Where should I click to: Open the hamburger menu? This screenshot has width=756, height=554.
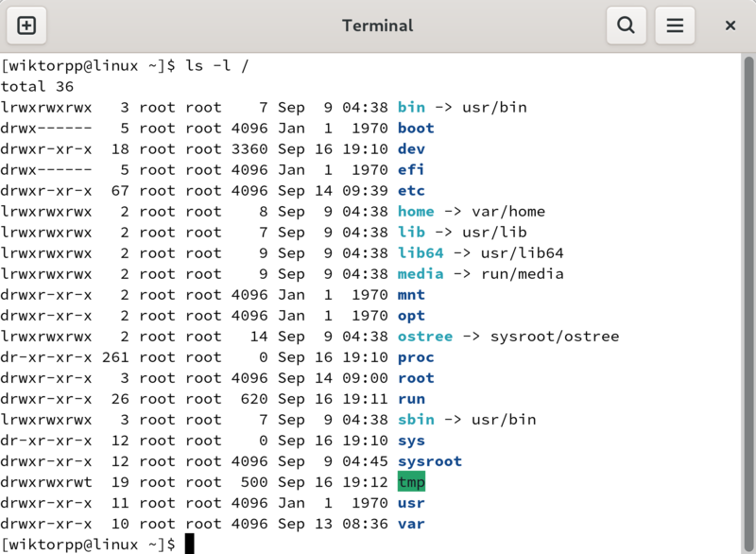coord(675,26)
